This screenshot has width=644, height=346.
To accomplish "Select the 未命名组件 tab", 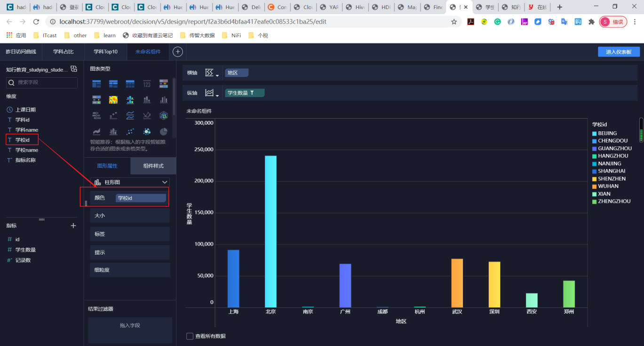I will (x=148, y=52).
